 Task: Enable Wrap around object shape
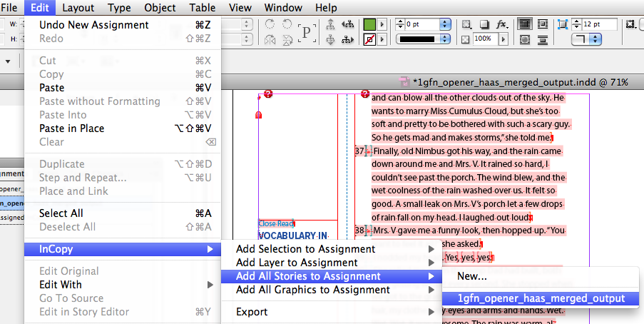(x=524, y=40)
